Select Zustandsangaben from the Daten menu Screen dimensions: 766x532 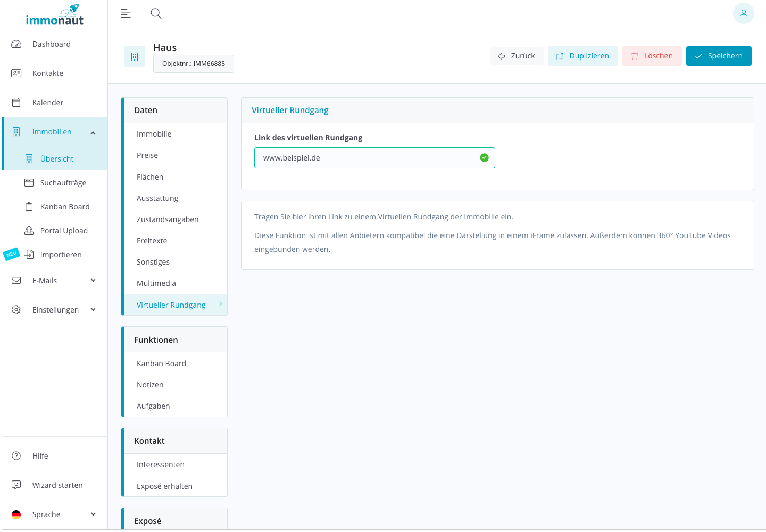pyautogui.click(x=168, y=219)
